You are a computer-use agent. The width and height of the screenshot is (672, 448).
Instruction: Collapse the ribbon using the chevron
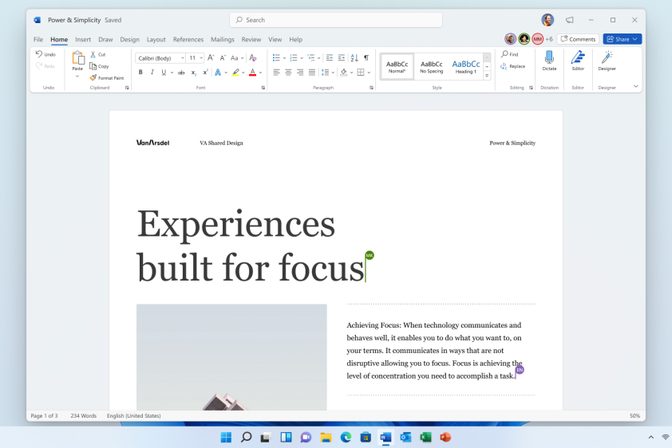click(x=636, y=87)
